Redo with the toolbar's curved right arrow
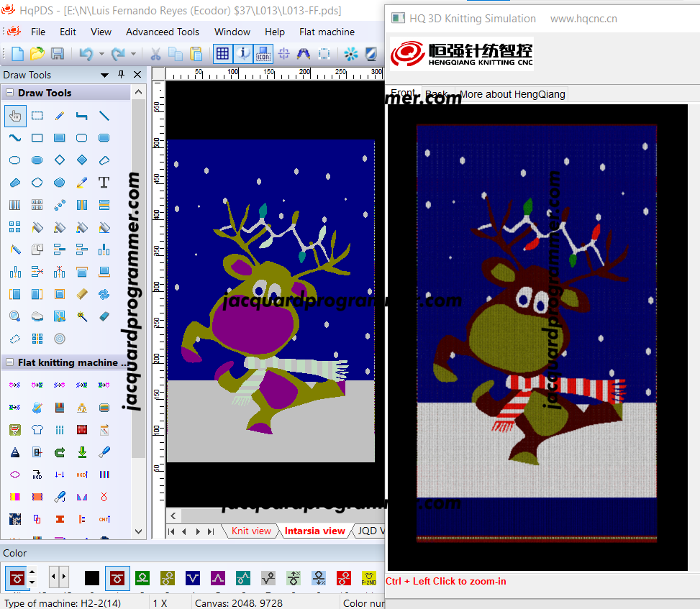This screenshot has height=609, width=700. 118,54
